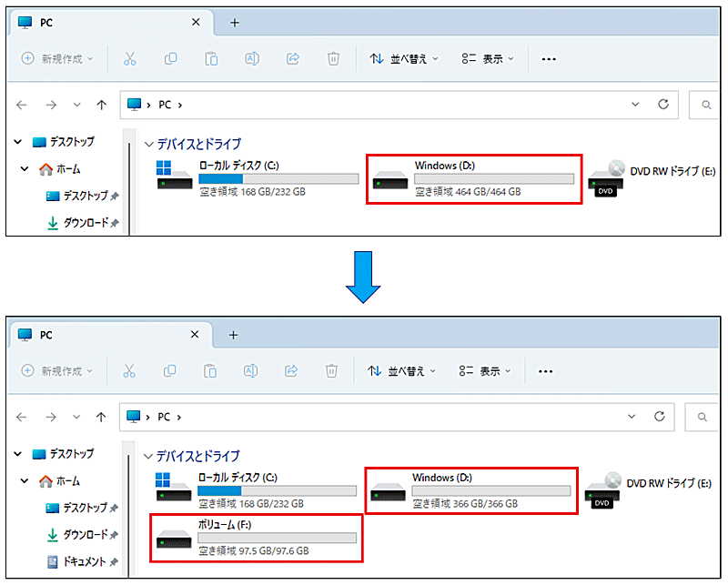
Task: Open pinned デスクトップ in upper window sidebar
Action: click(x=82, y=196)
